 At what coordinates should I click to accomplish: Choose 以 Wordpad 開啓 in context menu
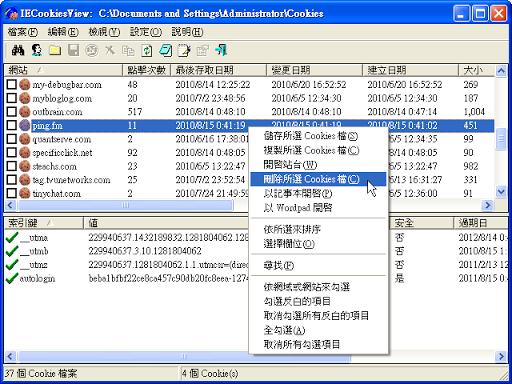pos(318,208)
